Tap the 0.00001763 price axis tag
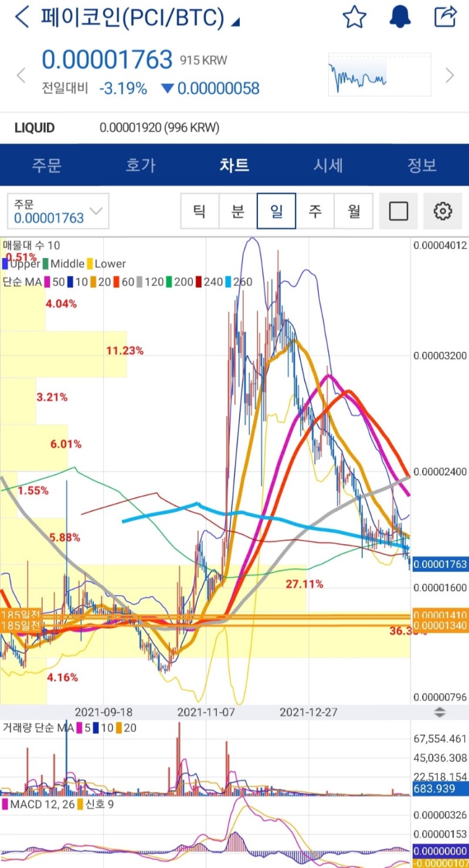Image resolution: width=469 pixels, height=868 pixels. pyautogui.click(x=440, y=565)
